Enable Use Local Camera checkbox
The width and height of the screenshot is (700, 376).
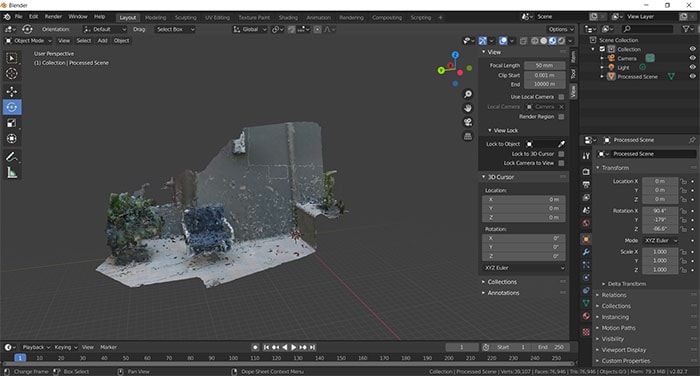tap(561, 97)
